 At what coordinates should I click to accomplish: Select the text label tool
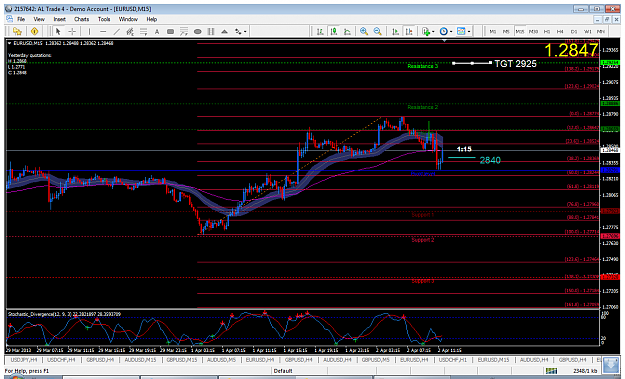point(170,31)
